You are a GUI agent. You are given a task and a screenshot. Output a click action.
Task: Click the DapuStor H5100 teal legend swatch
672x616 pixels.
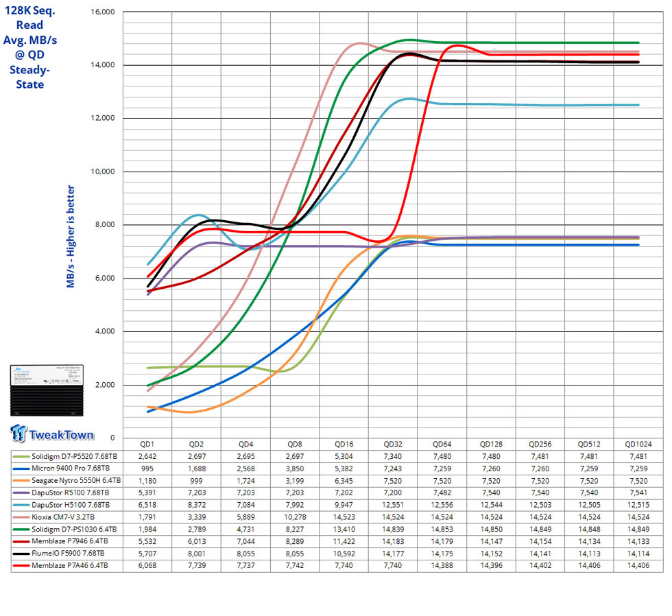[21, 505]
